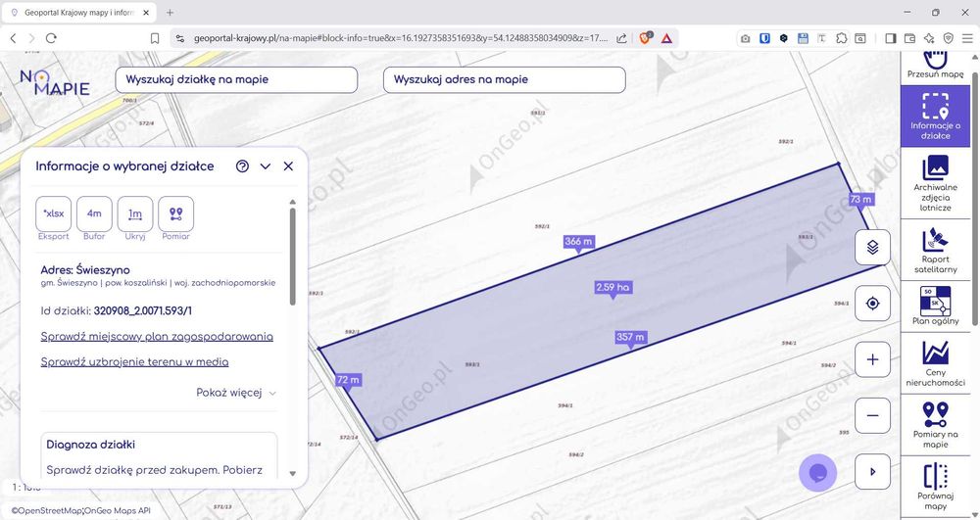The width and height of the screenshot is (980, 520).
Task: Collapse the parcel info panel chevron
Action: point(265,166)
